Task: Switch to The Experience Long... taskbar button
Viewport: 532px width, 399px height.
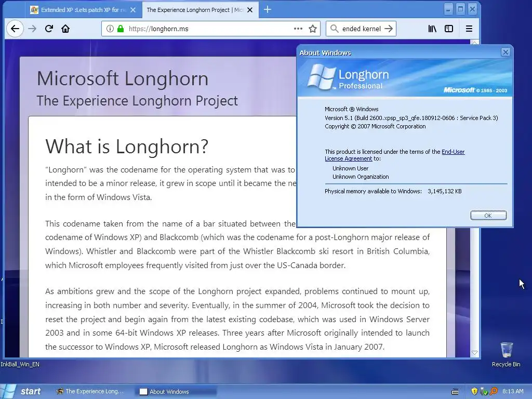Action: tap(90, 392)
